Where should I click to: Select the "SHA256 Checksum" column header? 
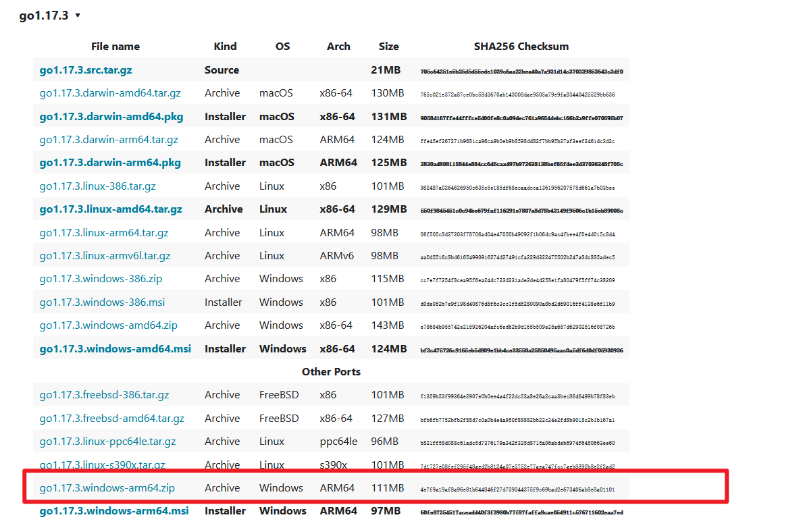pos(521,47)
